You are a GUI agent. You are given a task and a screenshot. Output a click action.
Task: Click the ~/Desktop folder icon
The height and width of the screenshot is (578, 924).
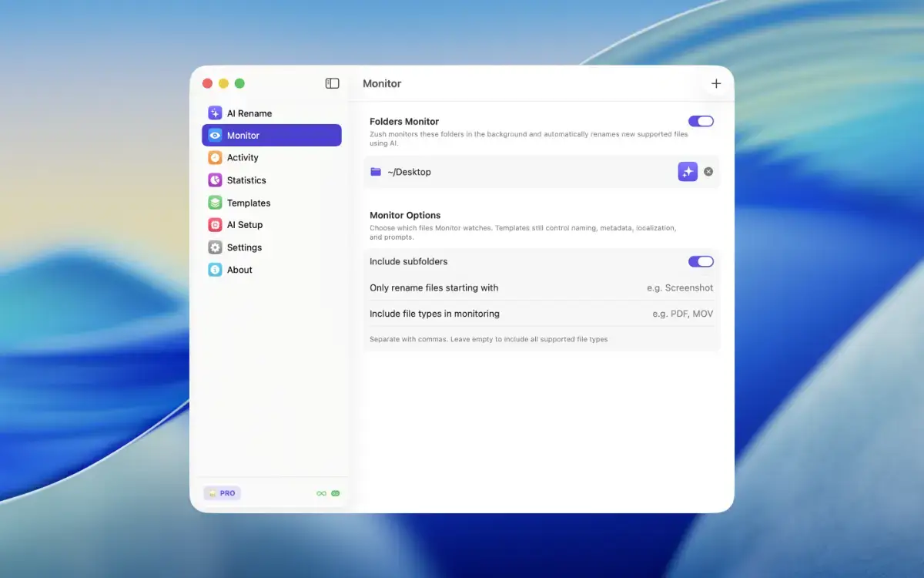point(376,172)
